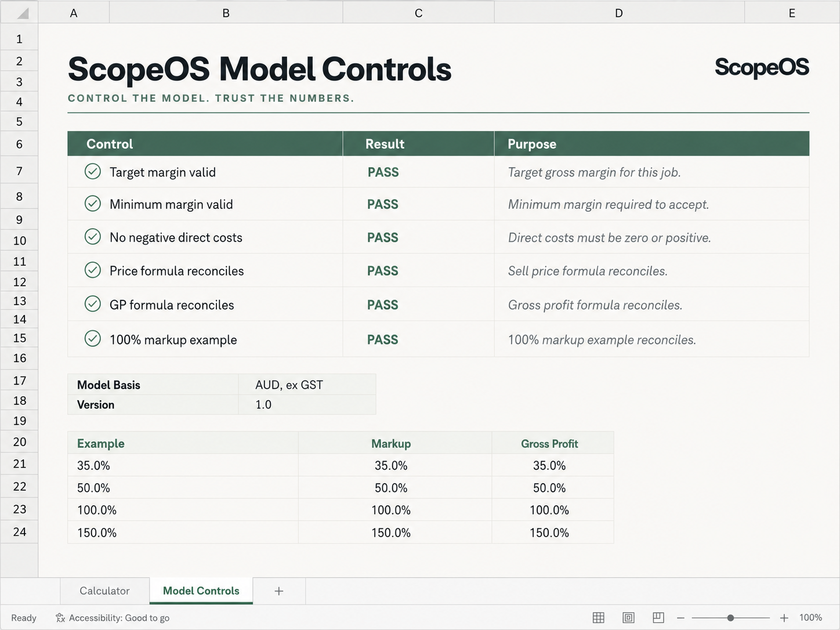Click the Markup header cell
This screenshot has height=630, width=840.
(395, 443)
